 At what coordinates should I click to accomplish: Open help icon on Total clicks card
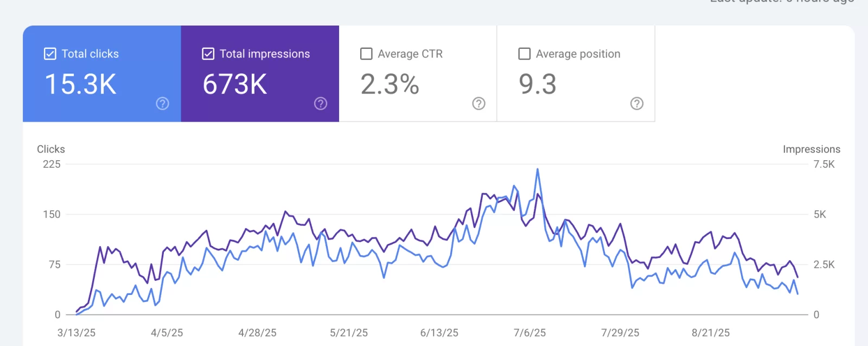click(163, 103)
